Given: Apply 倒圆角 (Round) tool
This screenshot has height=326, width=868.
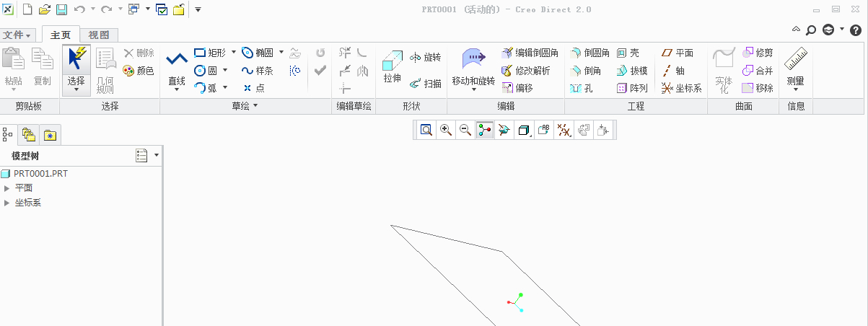Looking at the screenshot, I should [x=589, y=53].
